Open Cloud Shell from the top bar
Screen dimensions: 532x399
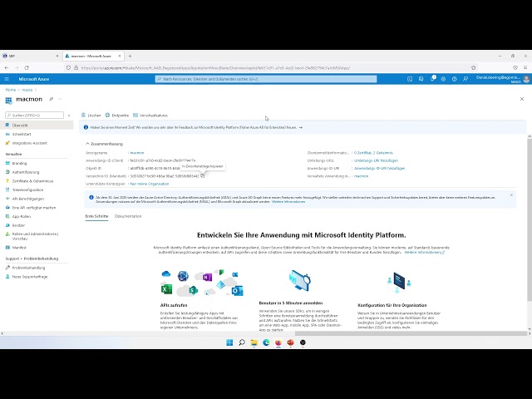tap(410, 79)
